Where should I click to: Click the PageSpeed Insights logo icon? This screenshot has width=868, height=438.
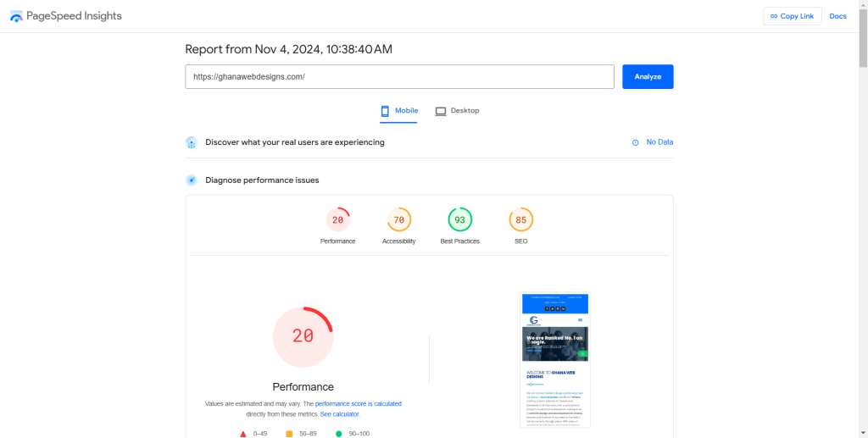point(17,16)
